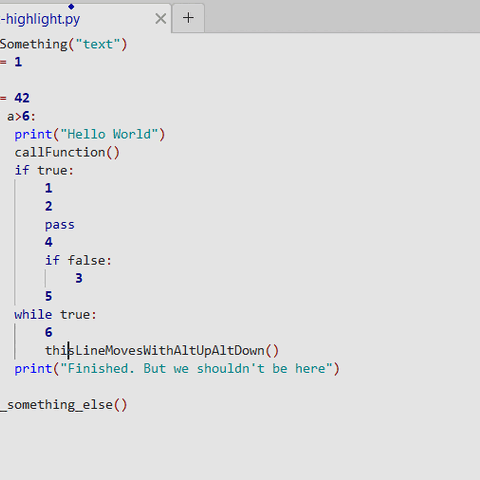Click the 'pass' statement
480x480 pixels.
click(60, 225)
